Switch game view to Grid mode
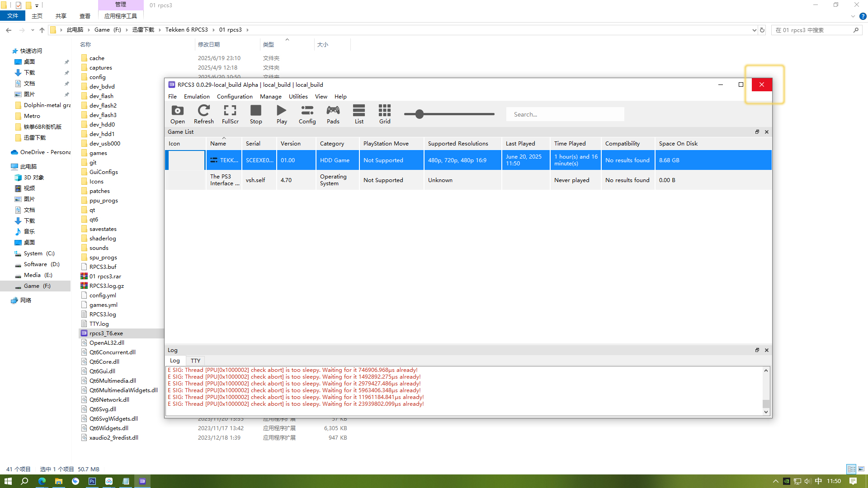868x488 pixels. pyautogui.click(x=385, y=115)
